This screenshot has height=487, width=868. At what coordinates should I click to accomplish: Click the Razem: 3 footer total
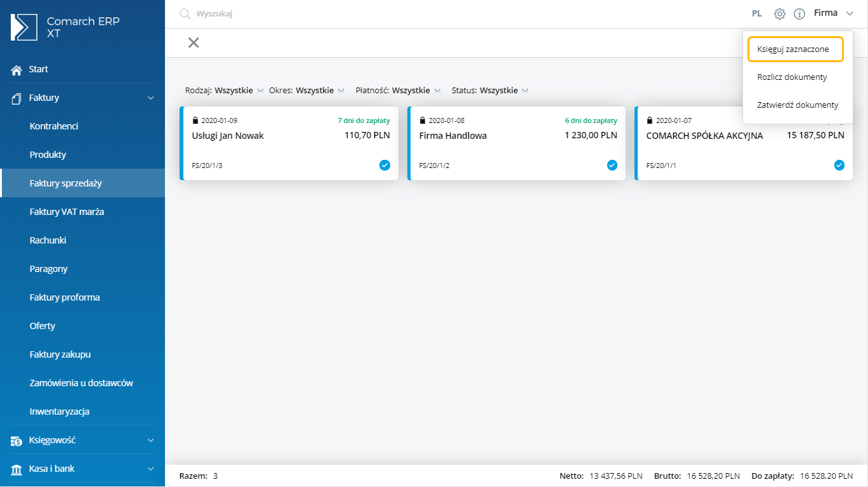tap(199, 476)
